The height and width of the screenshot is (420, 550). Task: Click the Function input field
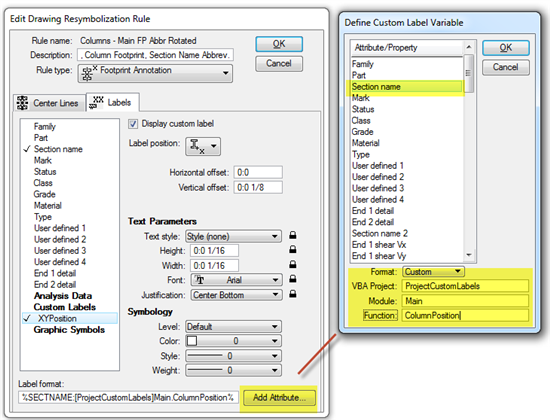coord(465,315)
